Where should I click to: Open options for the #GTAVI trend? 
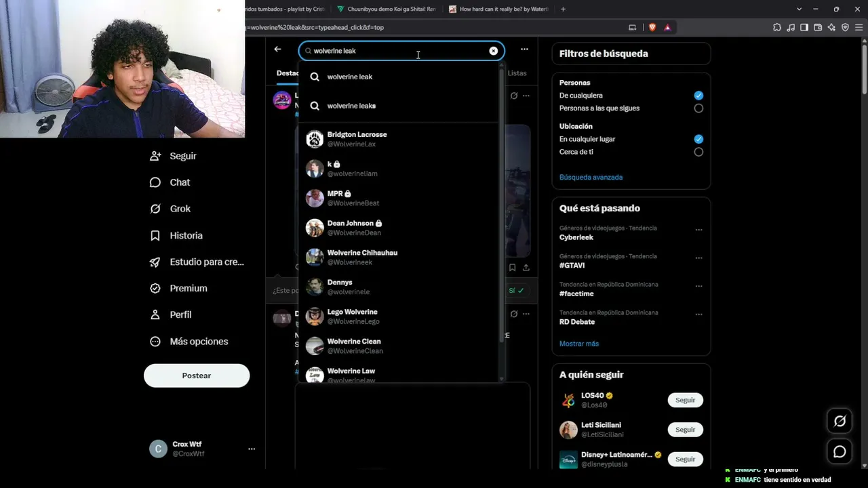(x=698, y=258)
